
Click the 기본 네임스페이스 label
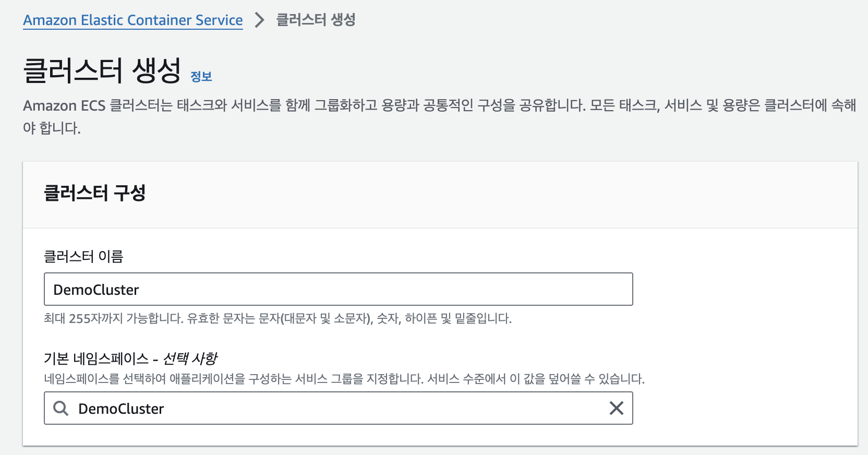[96, 358]
